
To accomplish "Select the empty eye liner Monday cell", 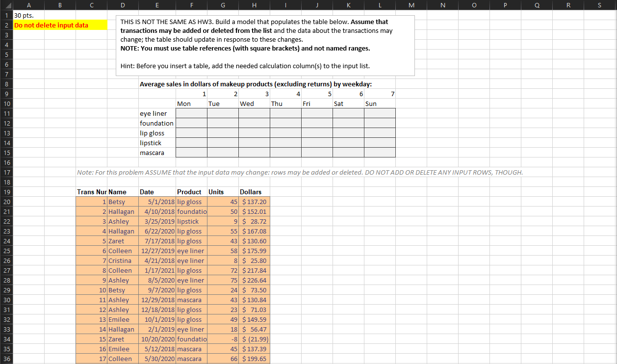I will (191, 113).
